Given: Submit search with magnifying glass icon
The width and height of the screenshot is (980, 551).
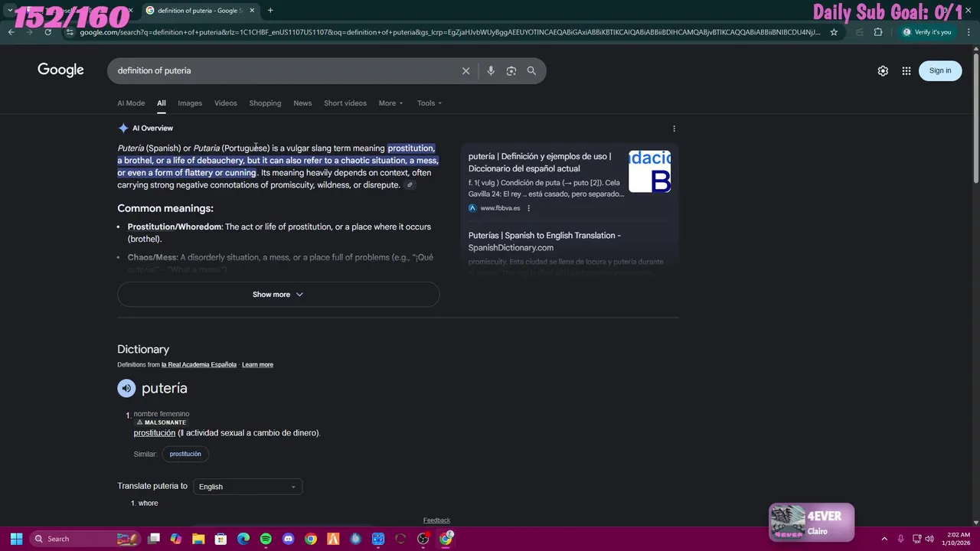Looking at the screenshot, I should tap(531, 70).
